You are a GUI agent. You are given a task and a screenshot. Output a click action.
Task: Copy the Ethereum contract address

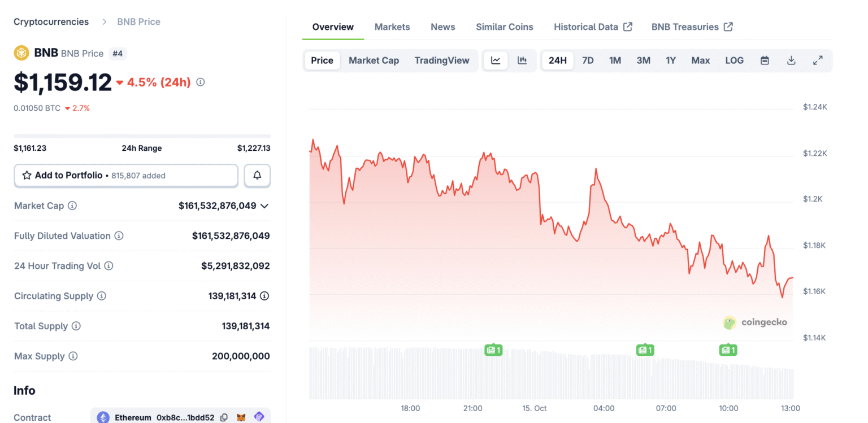[224, 417]
